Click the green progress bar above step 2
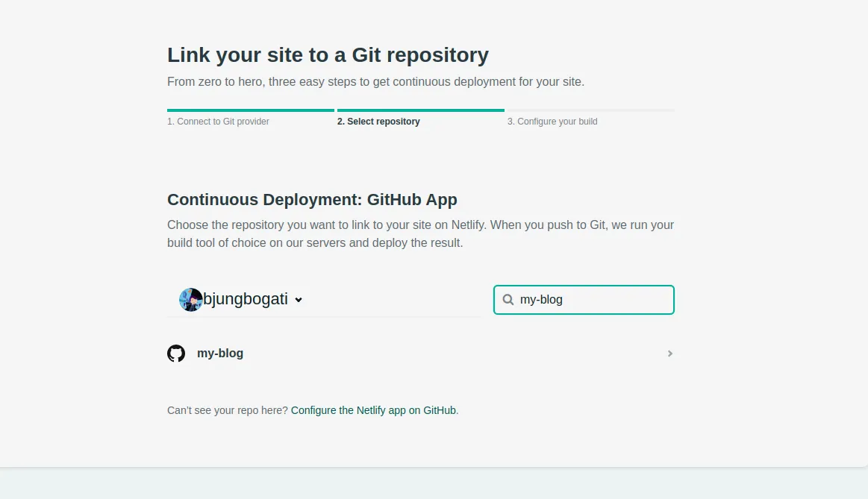 pyautogui.click(x=420, y=110)
